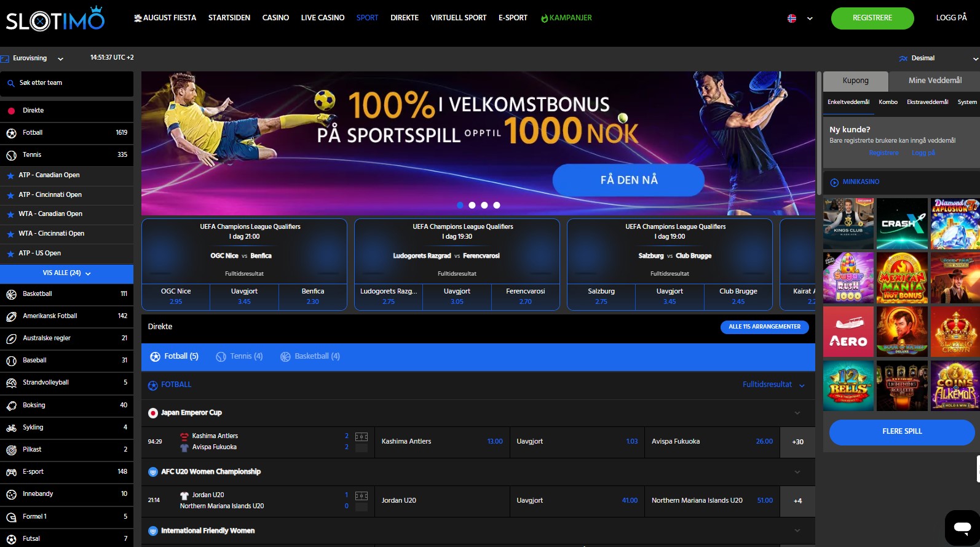980x547 pixels.
Task: Open the Sykling bicycle icon
Action: click(x=11, y=428)
